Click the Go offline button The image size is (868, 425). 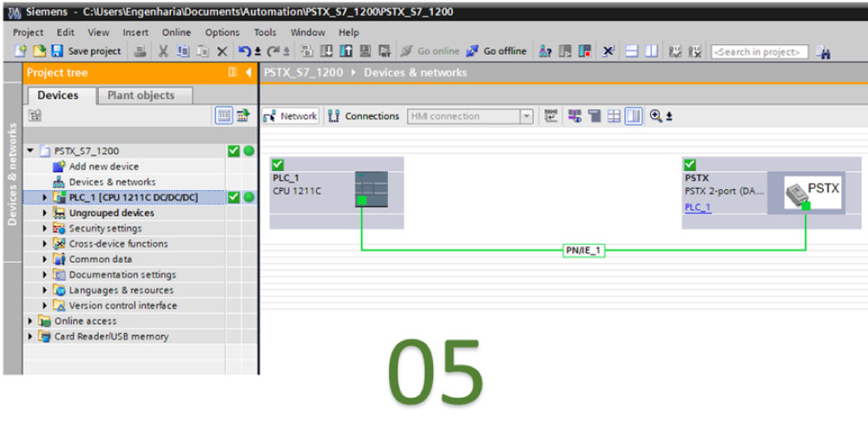pos(496,51)
